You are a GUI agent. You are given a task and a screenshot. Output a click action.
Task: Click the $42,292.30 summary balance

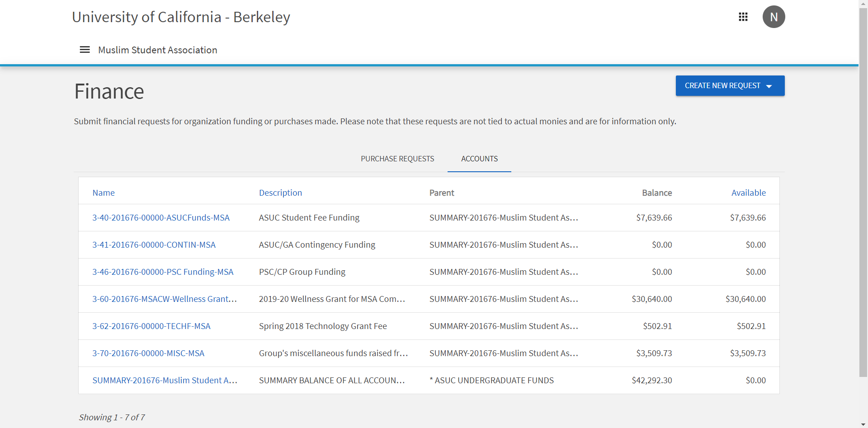(x=652, y=380)
